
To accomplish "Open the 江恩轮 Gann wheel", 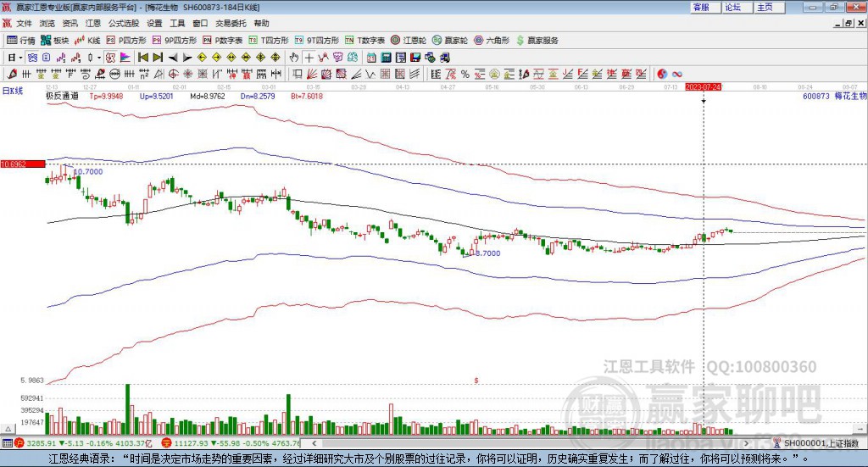I will (409, 41).
